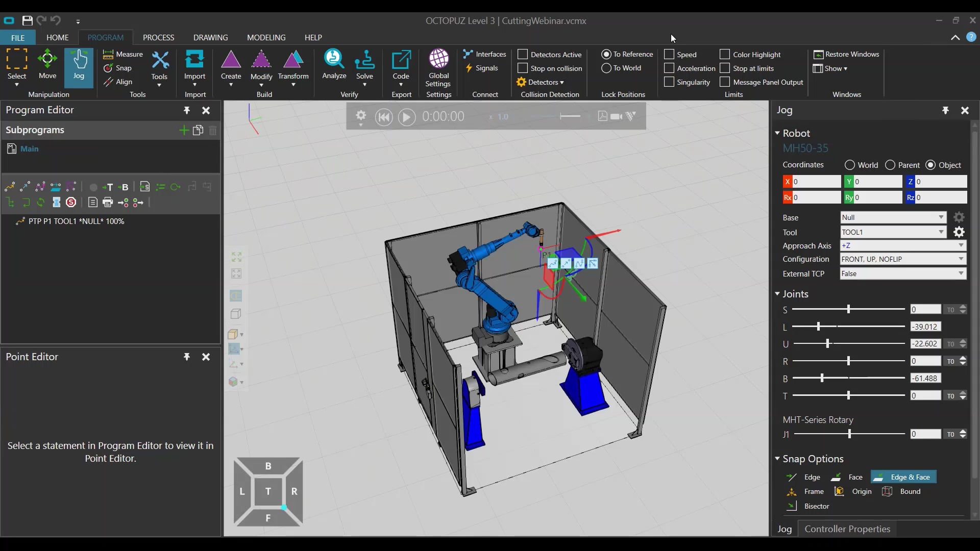The width and height of the screenshot is (980, 551).
Task: Check the Singularity option
Action: [669, 82]
